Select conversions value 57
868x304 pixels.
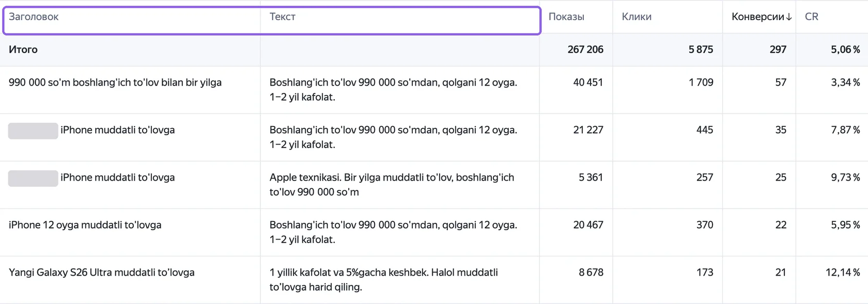781,83
